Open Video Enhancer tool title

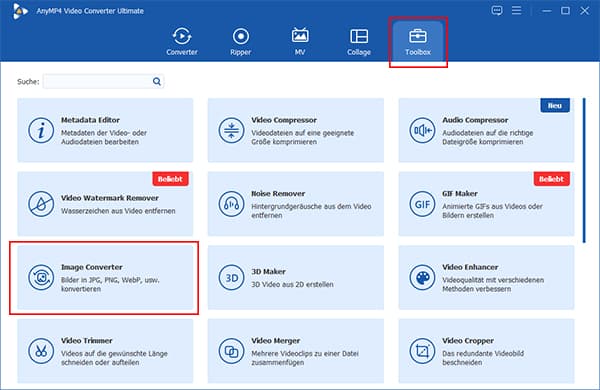[x=470, y=267]
